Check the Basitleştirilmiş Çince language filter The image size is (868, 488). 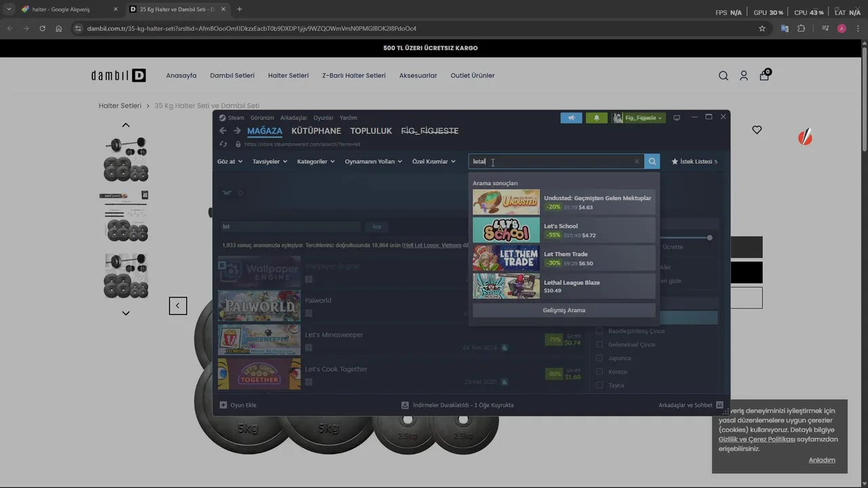coord(599,331)
